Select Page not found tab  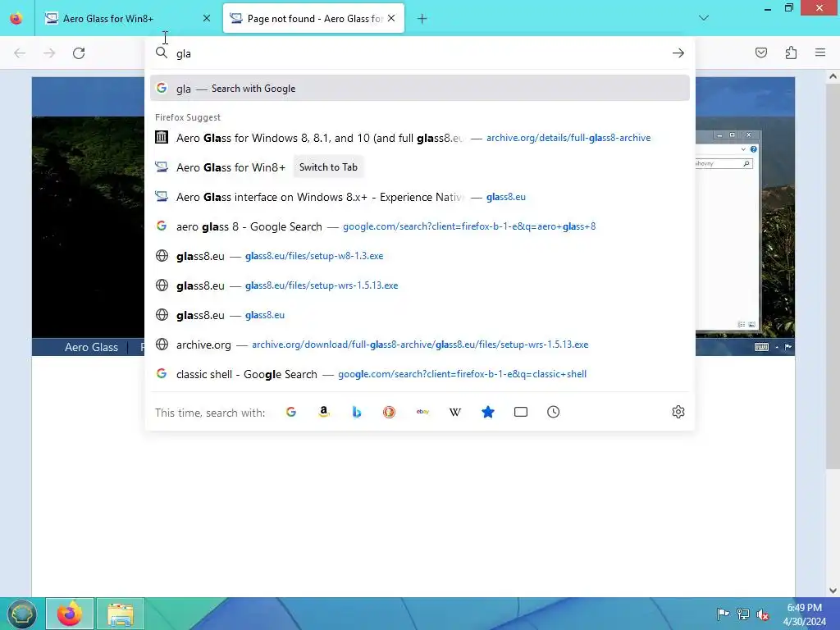point(313,19)
